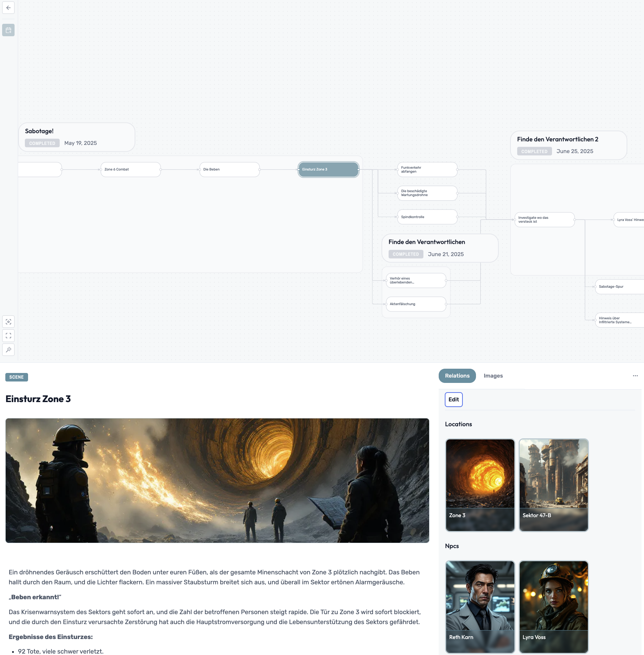Open the calendar timeline icon
This screenshot has width=644, height=655.
[9, 30]
